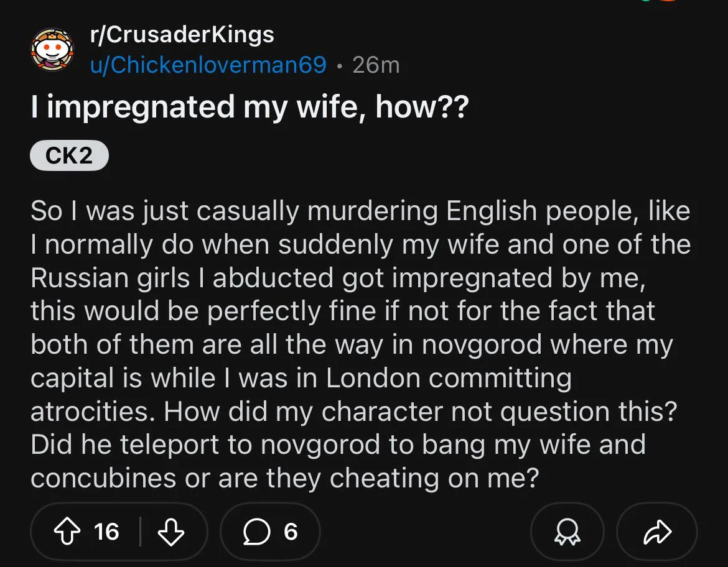This screenshot has height=567, width=728.
Task: Click the comment count showing 6
Action: (x=291, y=532)
